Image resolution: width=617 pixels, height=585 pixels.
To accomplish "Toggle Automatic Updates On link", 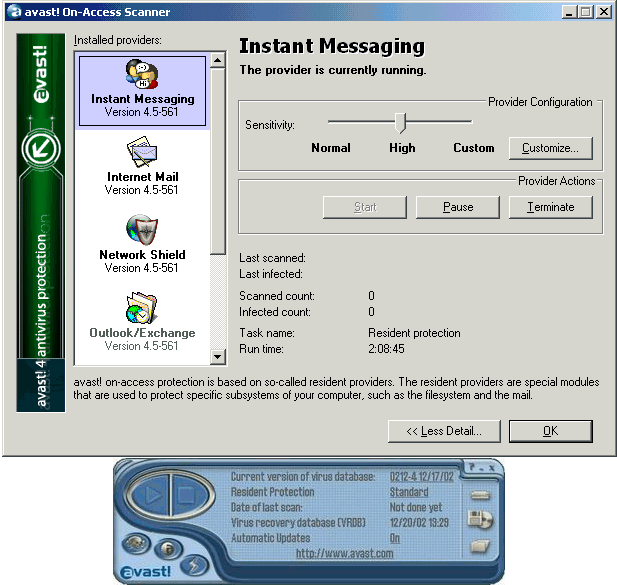I will click(x=395, y=538).
